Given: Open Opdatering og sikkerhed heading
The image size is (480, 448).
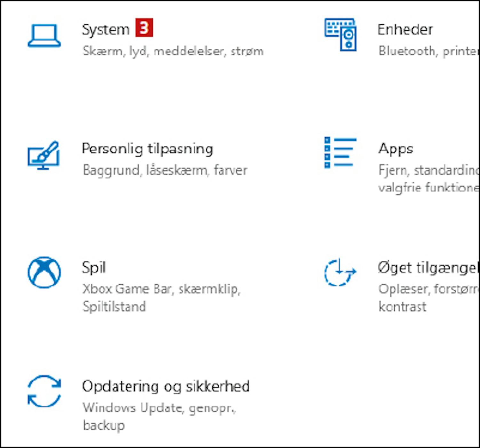Looking at the screenshot, I should [x=166, y=387].
